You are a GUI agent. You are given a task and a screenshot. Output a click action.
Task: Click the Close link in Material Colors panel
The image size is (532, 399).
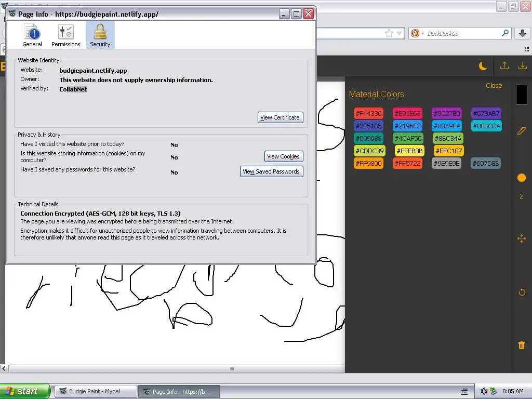click(x=494, y=86)
